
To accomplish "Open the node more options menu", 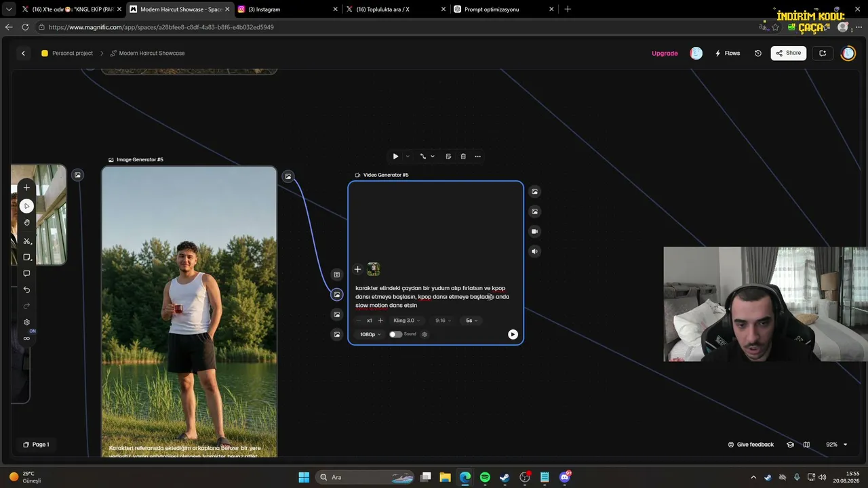I will pos(477,157).
